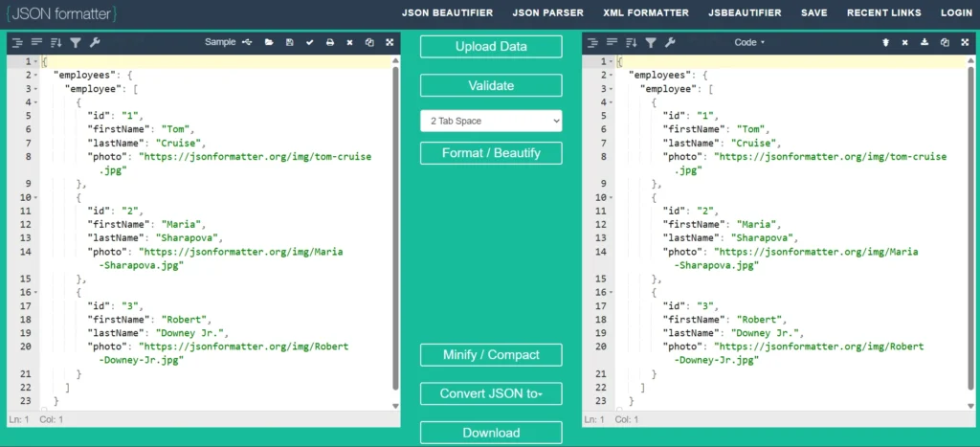The image size is (980, 447).
Task: Click the scroll-down arrow of left editor
Action: [x=395, y=406]
